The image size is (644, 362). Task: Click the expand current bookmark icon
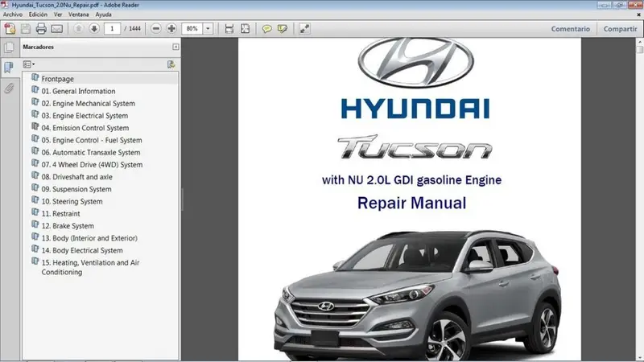[x=171, y=64]
